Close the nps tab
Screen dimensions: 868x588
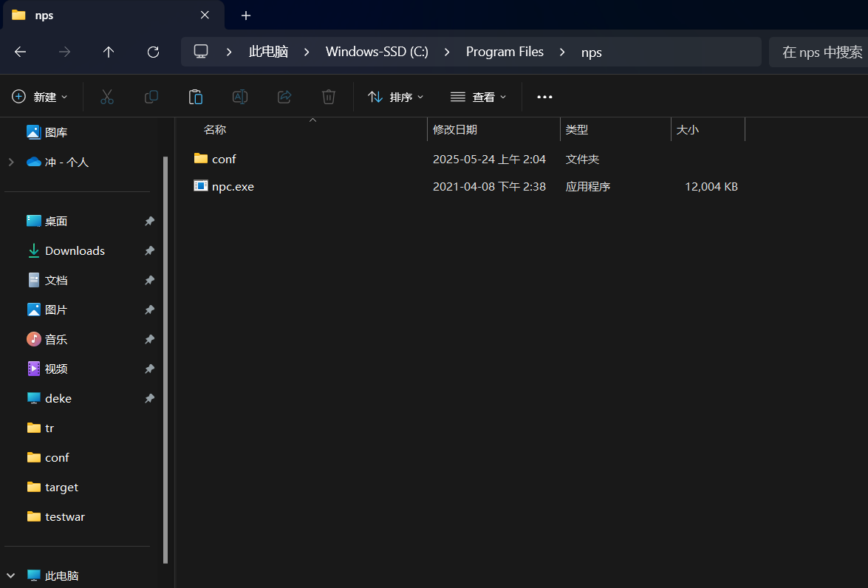(x=205, y=15)
